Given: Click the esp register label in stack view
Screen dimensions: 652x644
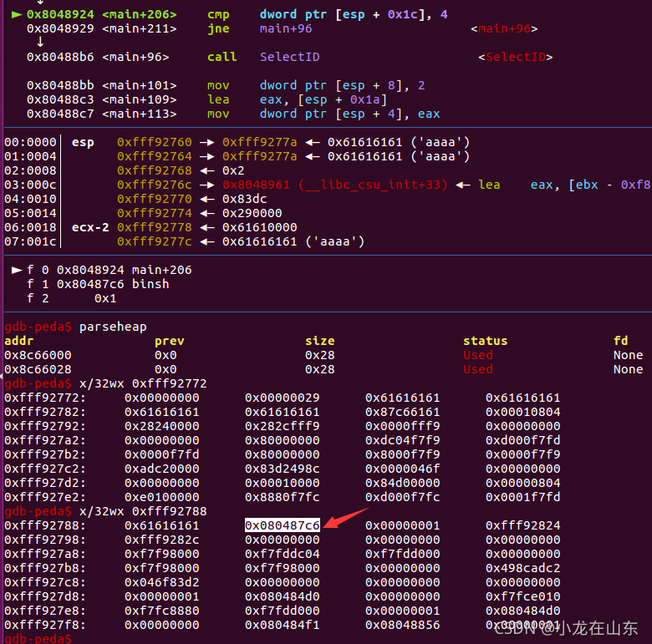Looking at the screenshot, I should [83, 142].
